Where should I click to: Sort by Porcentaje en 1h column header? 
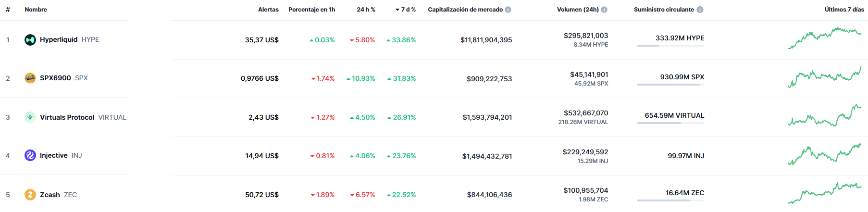(311, 10)
